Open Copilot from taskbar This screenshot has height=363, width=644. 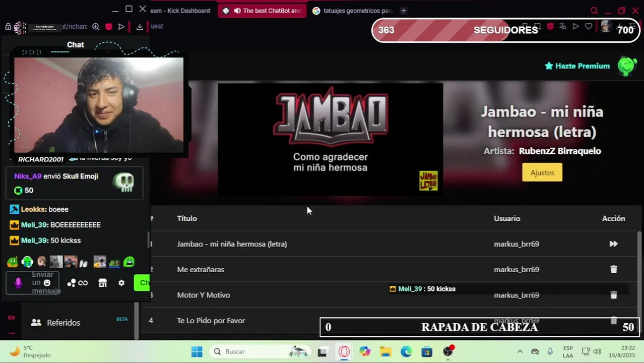pos(365,351)
